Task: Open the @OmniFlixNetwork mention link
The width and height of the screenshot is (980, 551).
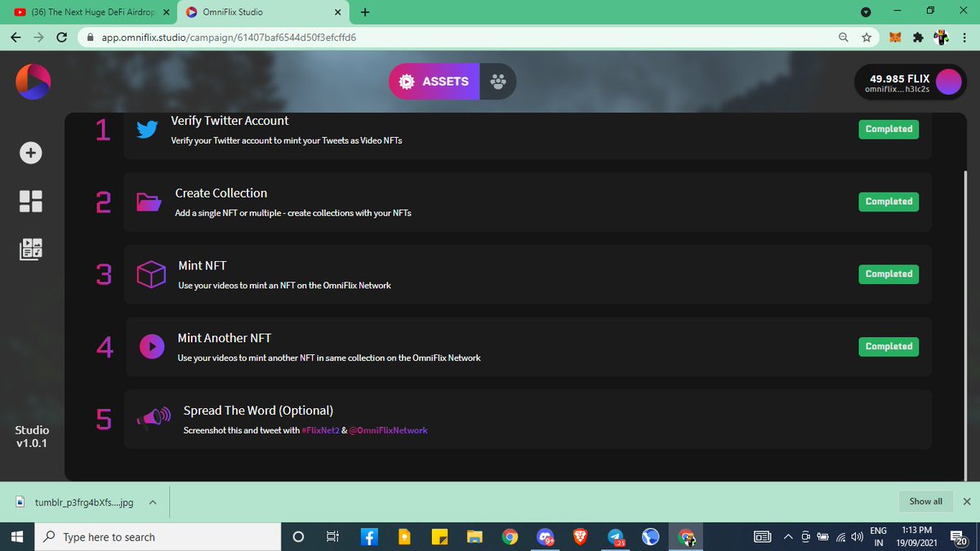Action: (x=388, y=430)
